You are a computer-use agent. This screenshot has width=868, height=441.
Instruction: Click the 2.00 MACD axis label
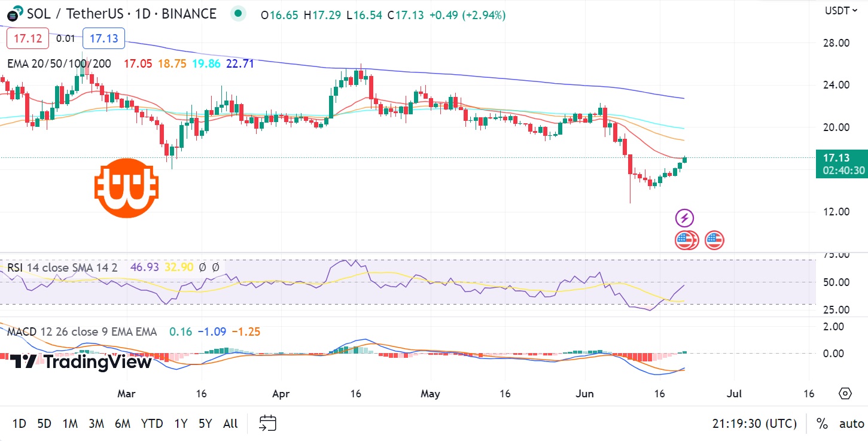pos(834,327)
